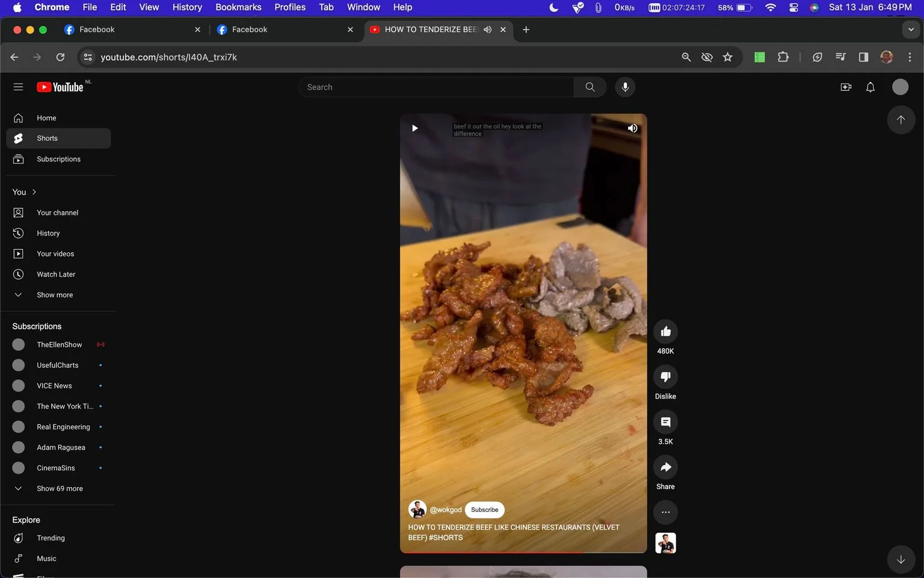Screen dimensions: 924x578
Task: Click the YouTube search field
Action: tap(436, 87)
